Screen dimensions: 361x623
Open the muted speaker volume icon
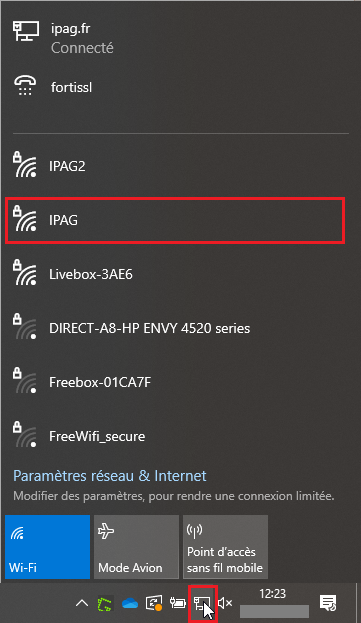225,603
